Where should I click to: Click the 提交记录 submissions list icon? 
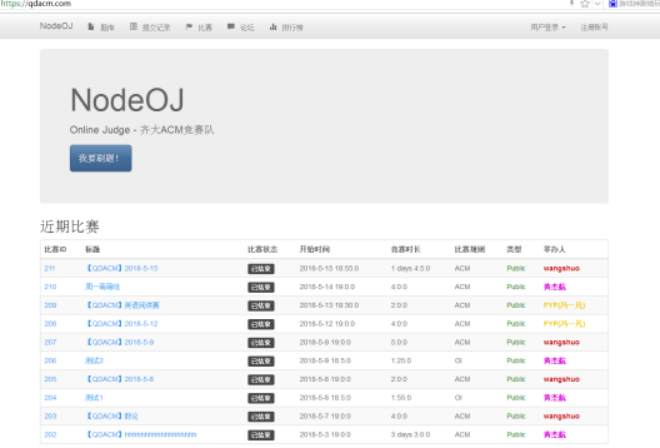tap(134, 27)
